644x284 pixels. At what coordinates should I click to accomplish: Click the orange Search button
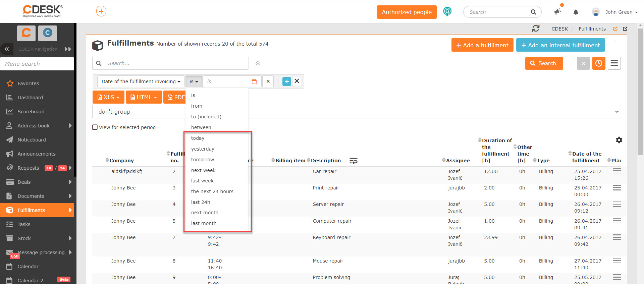tap(544, 63)
